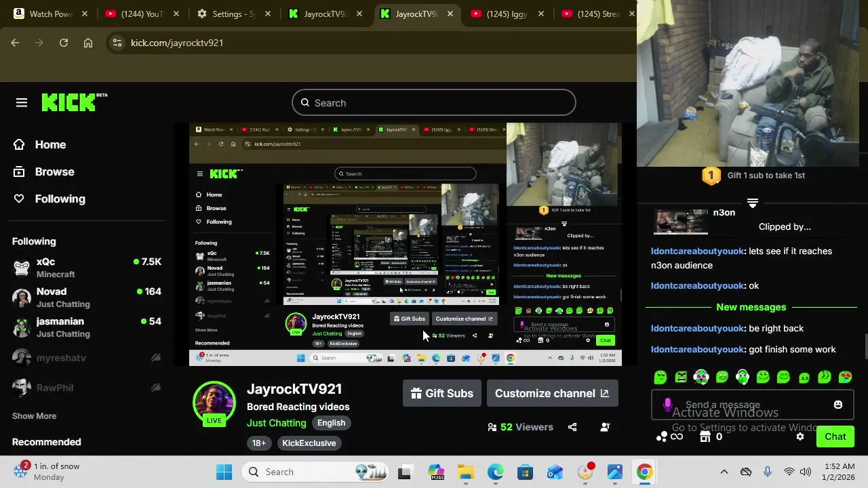Viewport: 868px width, 488px height.
Task: Open jasmanian channel in Following list
Action: point(87,327)
